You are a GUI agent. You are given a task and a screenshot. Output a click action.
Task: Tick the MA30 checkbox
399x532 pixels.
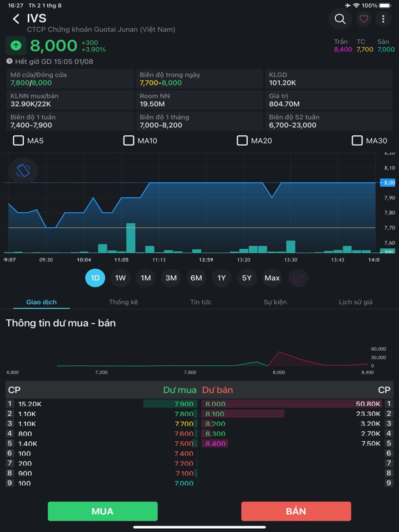click(x=357, y=141)
